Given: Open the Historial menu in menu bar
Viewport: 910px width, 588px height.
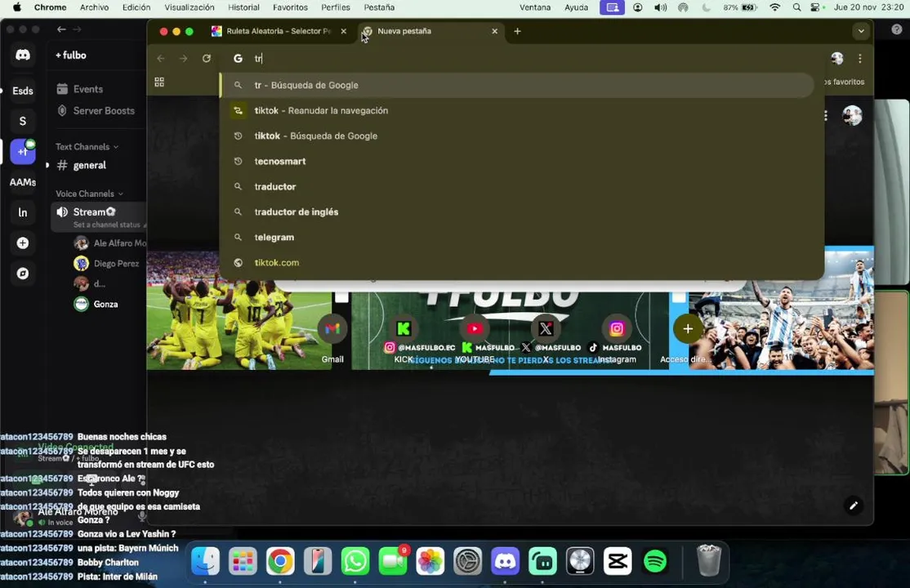Looking at the screenshot, I should tap(243, 7).
